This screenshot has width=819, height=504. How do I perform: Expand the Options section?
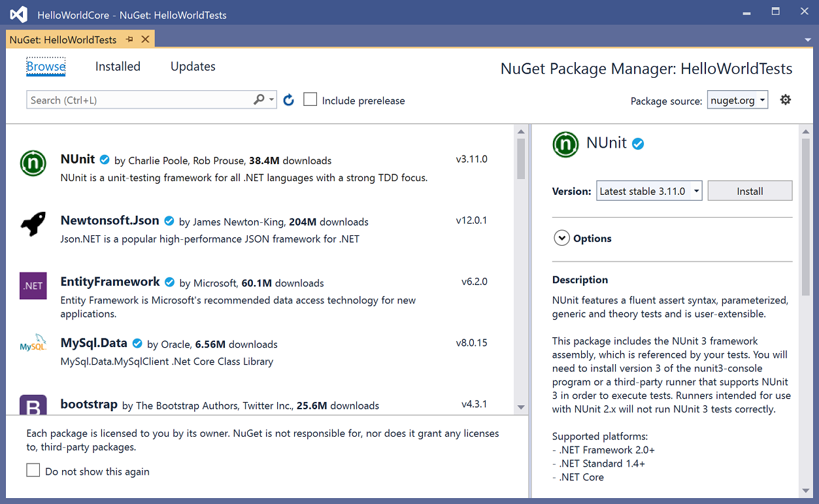[561, 238]
